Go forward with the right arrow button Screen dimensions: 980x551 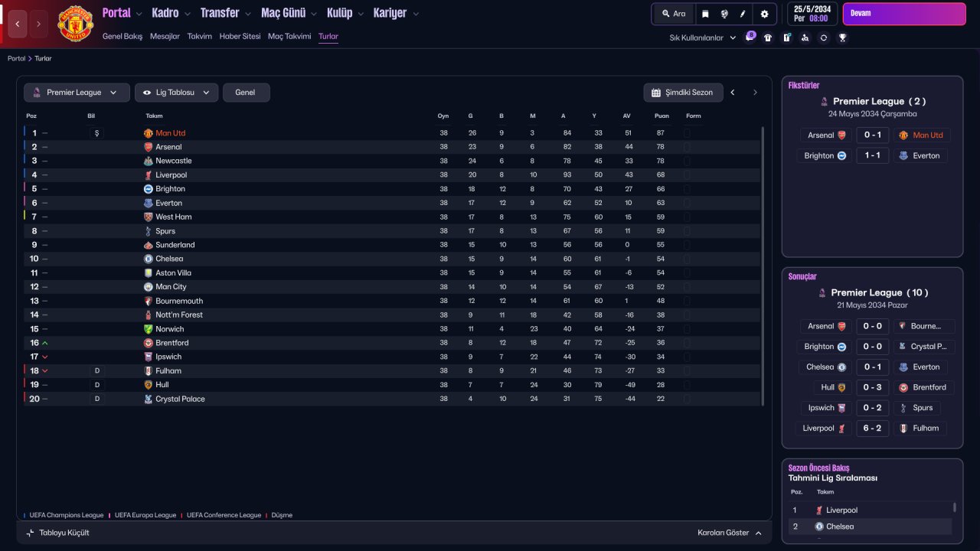pyautogui.click(x=39, y=24)
